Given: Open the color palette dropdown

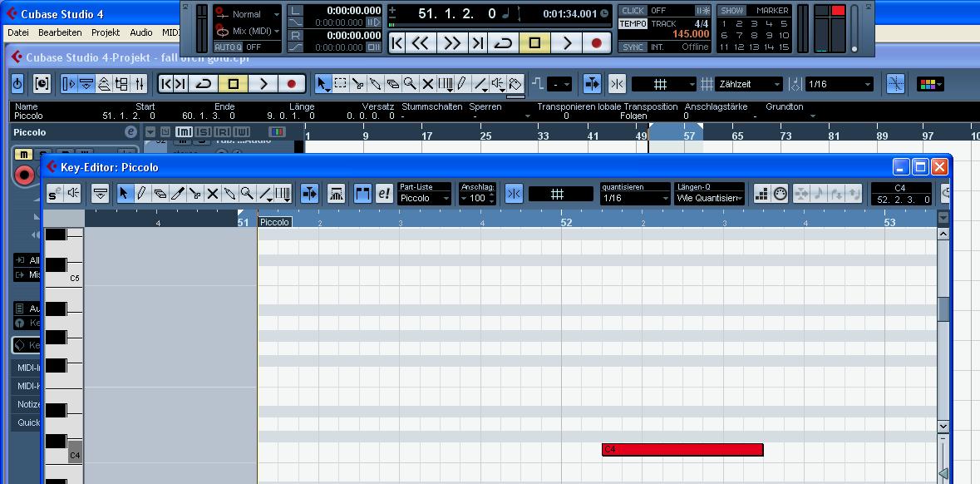Looking at the screenshot, I should point(930,84).
